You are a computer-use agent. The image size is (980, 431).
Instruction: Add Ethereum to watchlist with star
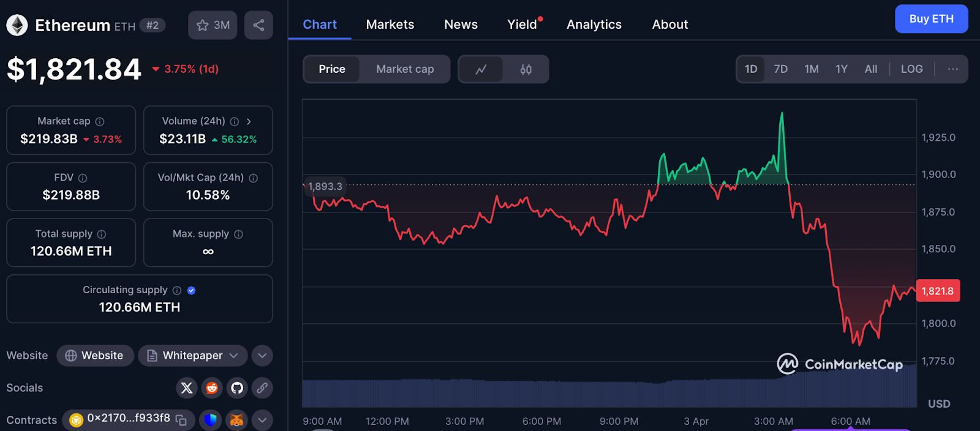point(213,25)
